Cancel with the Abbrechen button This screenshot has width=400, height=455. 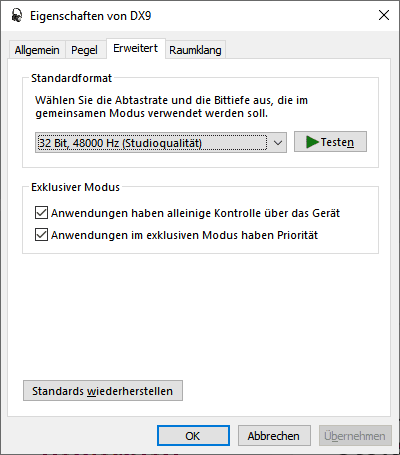pos(274,435)
